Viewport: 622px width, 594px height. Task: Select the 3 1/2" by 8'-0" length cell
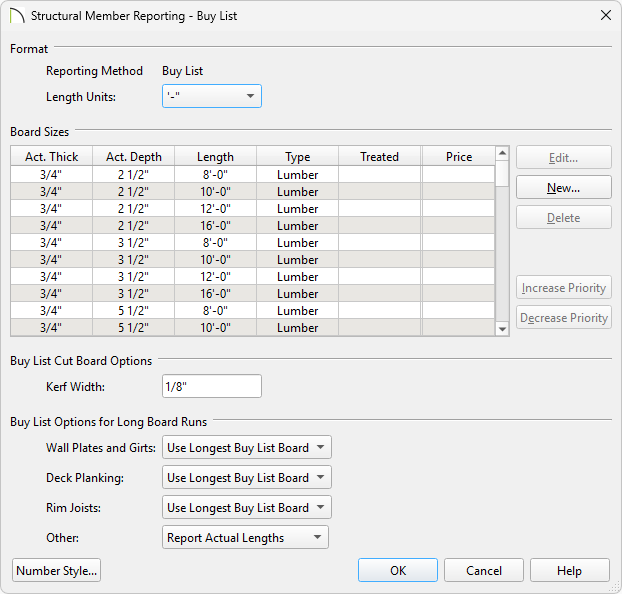click(x=215, y=243)
